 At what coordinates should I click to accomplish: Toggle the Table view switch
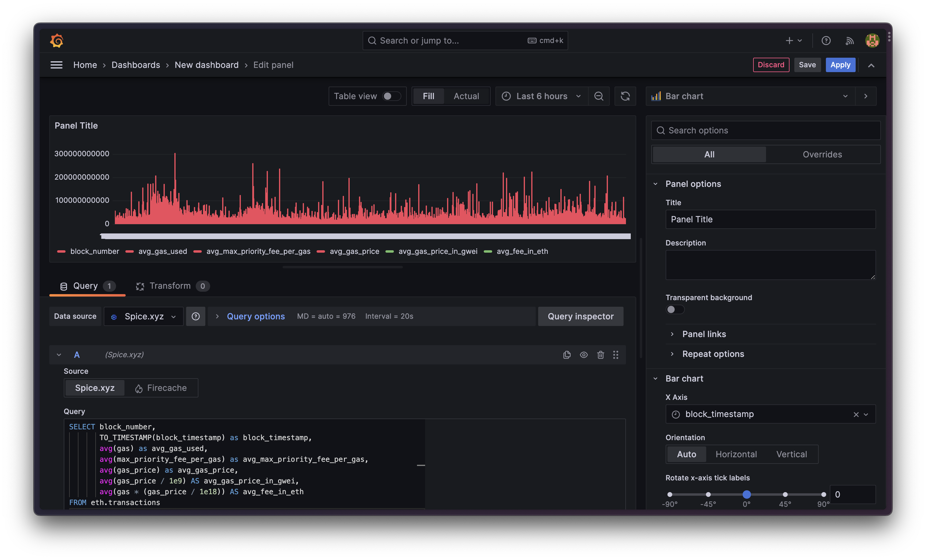(391, 96)
